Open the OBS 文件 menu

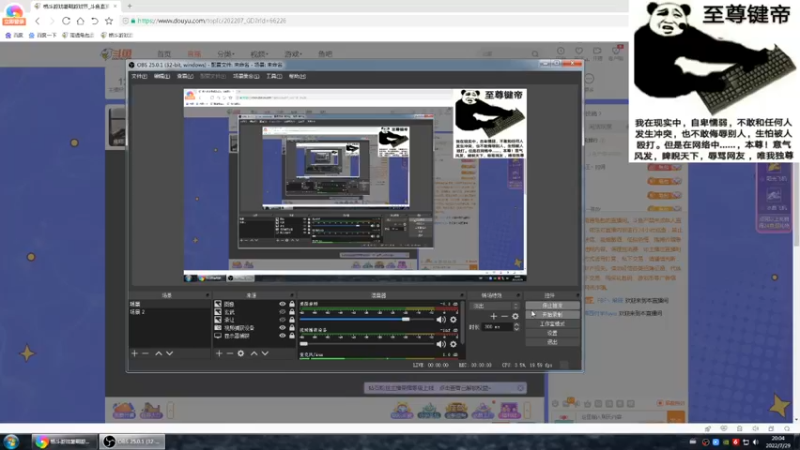click(x=139, y=76)
